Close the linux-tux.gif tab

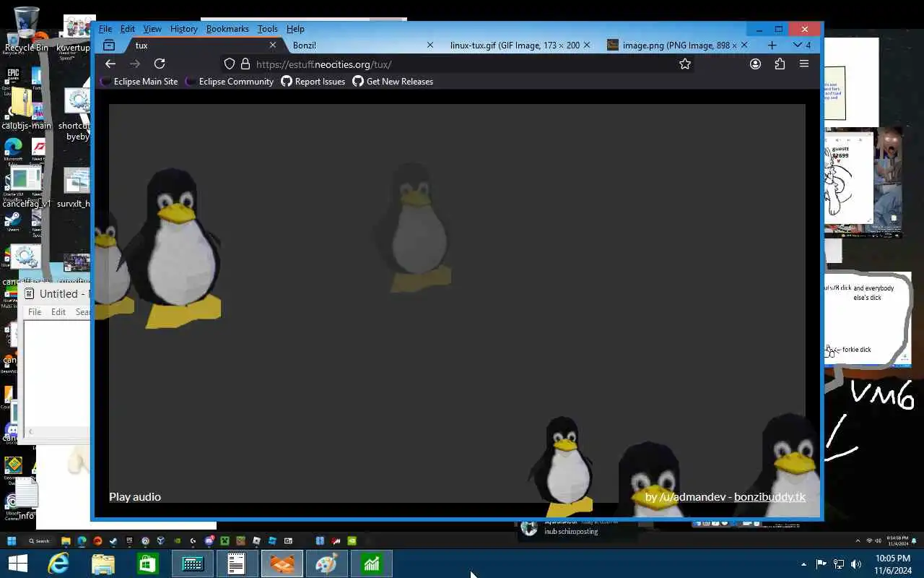pos(587,45)
